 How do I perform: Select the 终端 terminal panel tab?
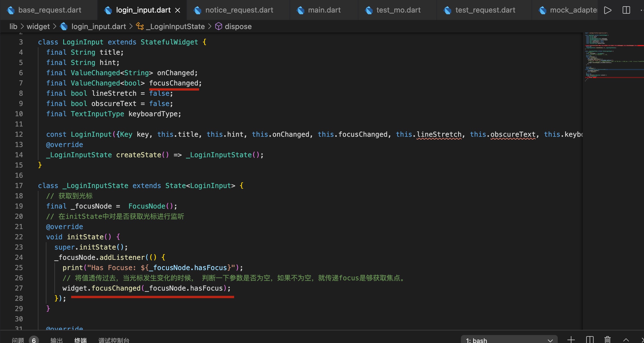(80, 340)
